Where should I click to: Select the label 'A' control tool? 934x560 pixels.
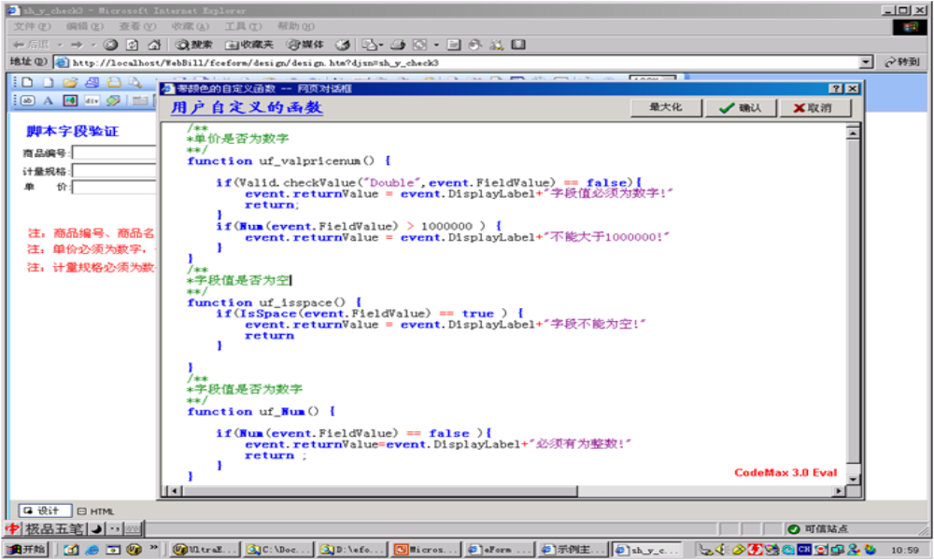coord(49,101)
